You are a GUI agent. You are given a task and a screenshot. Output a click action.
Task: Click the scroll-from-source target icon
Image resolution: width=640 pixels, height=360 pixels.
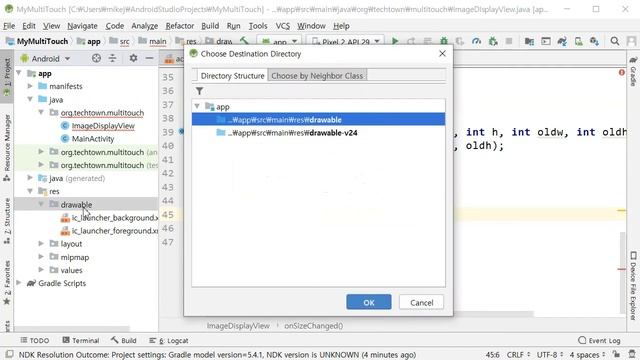pos(96,58)
